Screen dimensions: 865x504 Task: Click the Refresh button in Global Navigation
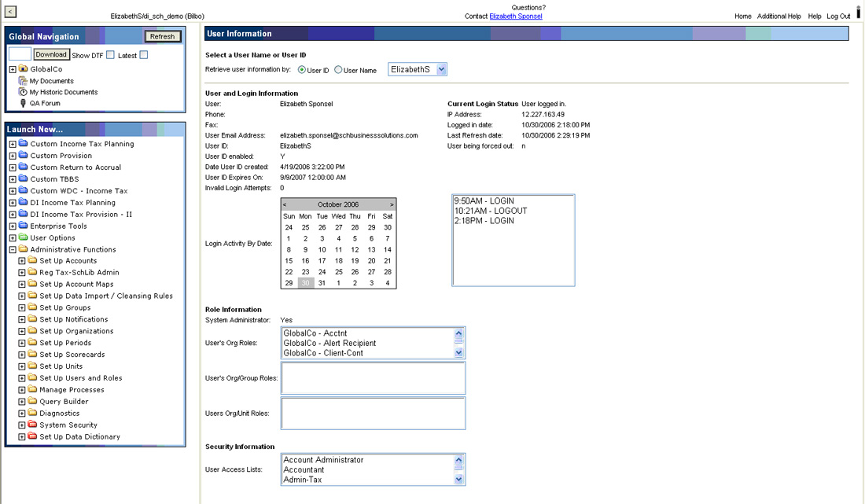[162, 36]
